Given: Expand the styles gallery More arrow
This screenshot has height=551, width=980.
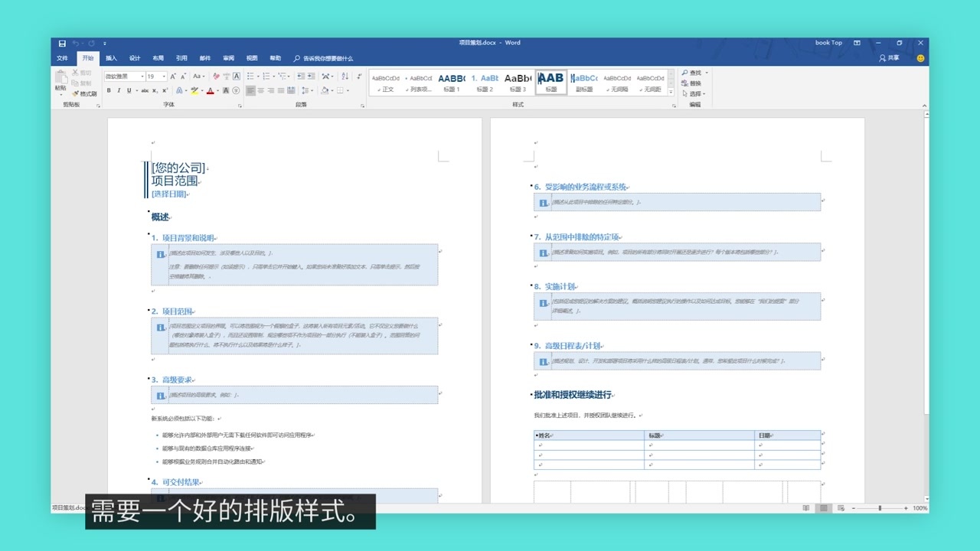Looking at the screenshot, I should pos(671,93).
